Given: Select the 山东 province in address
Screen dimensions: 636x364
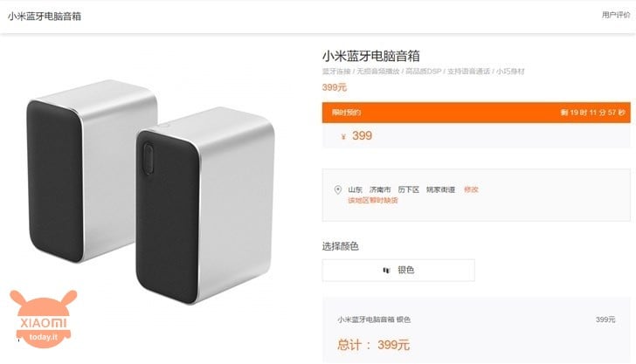Looking at the screenshot, I should pyautogui.click(x=355, y=189).
